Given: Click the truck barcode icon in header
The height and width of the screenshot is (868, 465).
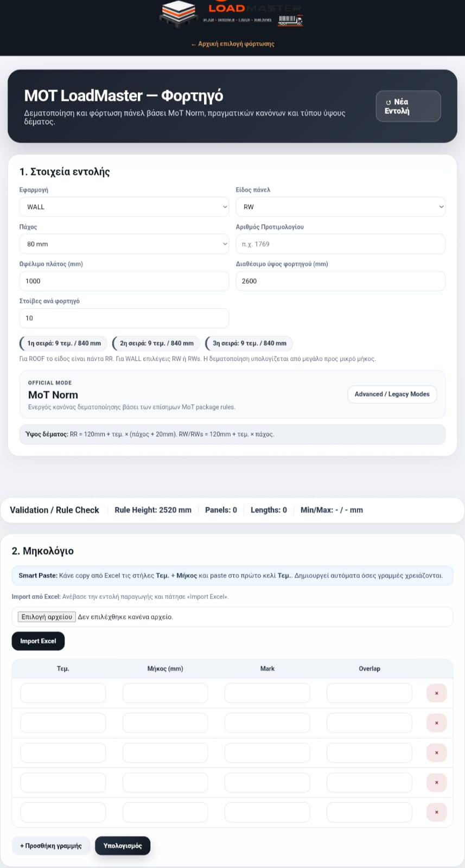Looking at the screenshot, I should point(290,21).
